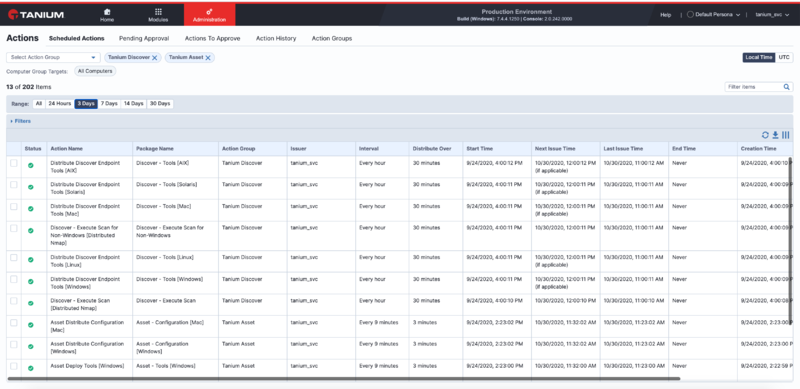Remove the Tanium Asset filter chip

point(208,58)
